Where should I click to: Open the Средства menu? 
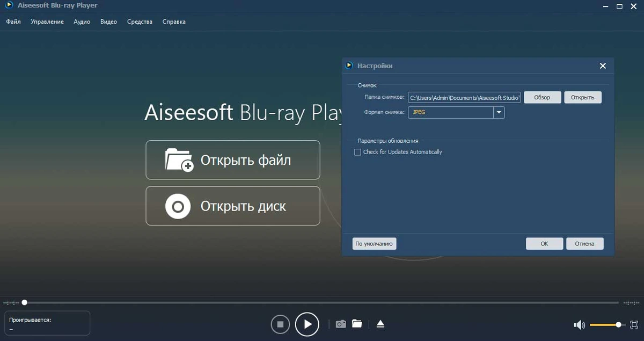[140, 21]
